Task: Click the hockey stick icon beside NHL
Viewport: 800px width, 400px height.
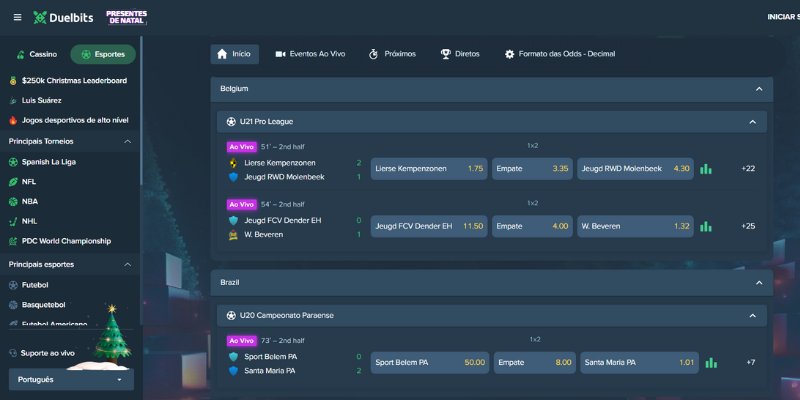Action: point(13,221)
